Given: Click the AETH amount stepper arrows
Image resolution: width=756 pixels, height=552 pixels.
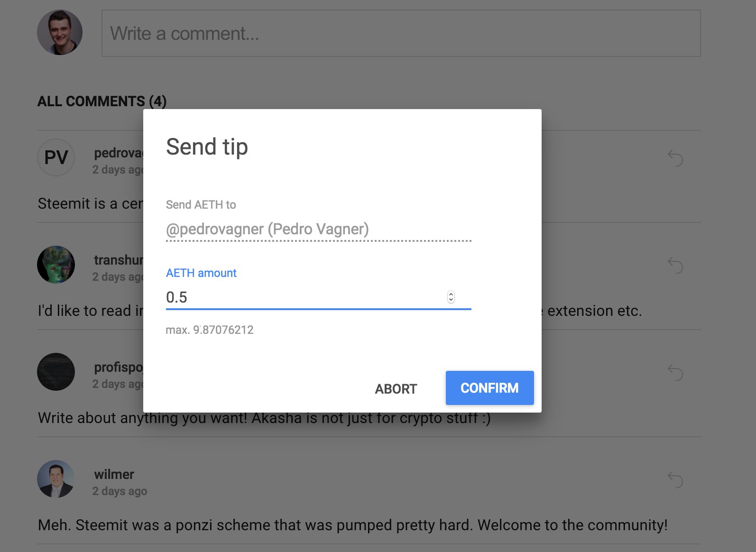Looking at the screenshot, I should tap(451, 297).
